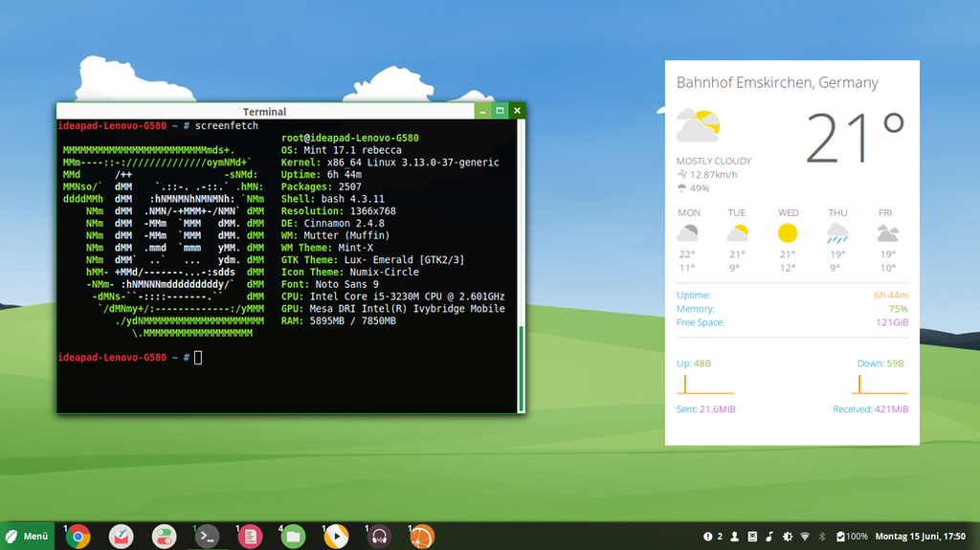Close the Terminal window
This screenshot has height=550, width=980.
coord(517,111)
